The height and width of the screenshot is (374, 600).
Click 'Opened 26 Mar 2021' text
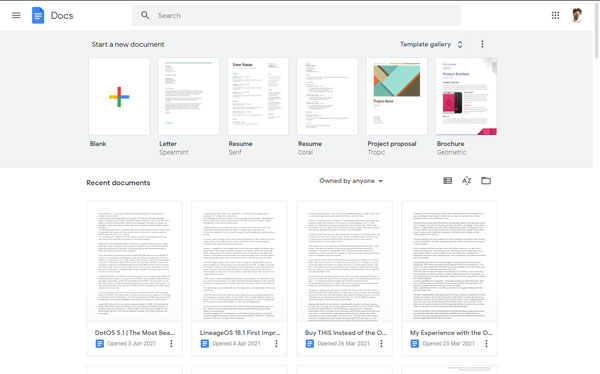(x=343, y=343)
